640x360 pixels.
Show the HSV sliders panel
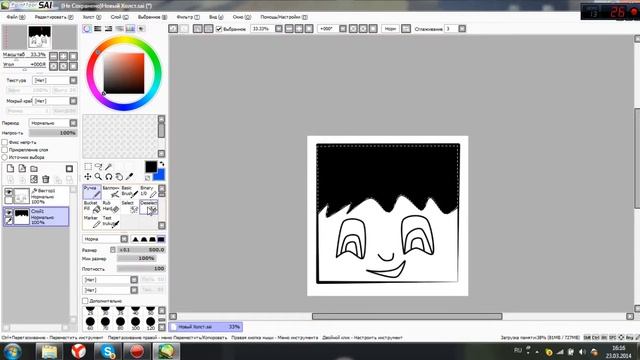tap(108, 29)
